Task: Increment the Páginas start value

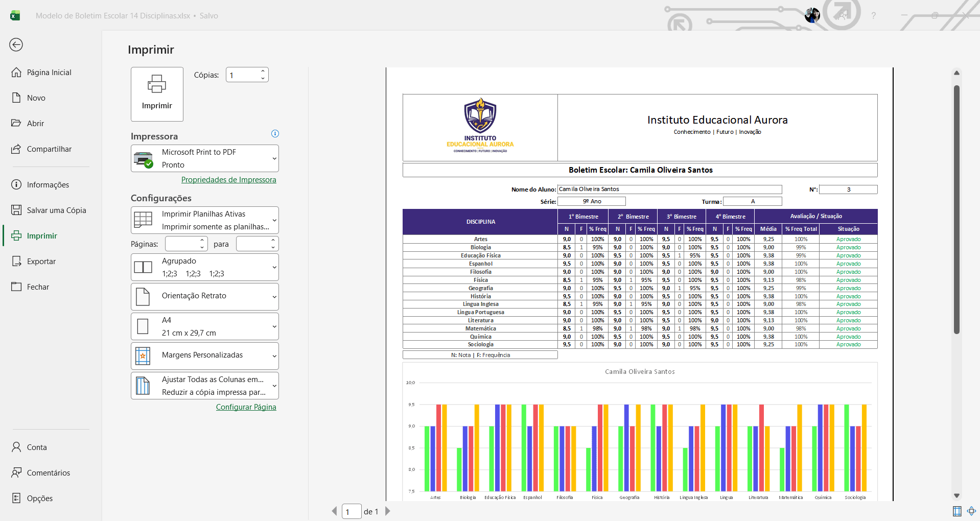Action: click(x=202, y=240)
